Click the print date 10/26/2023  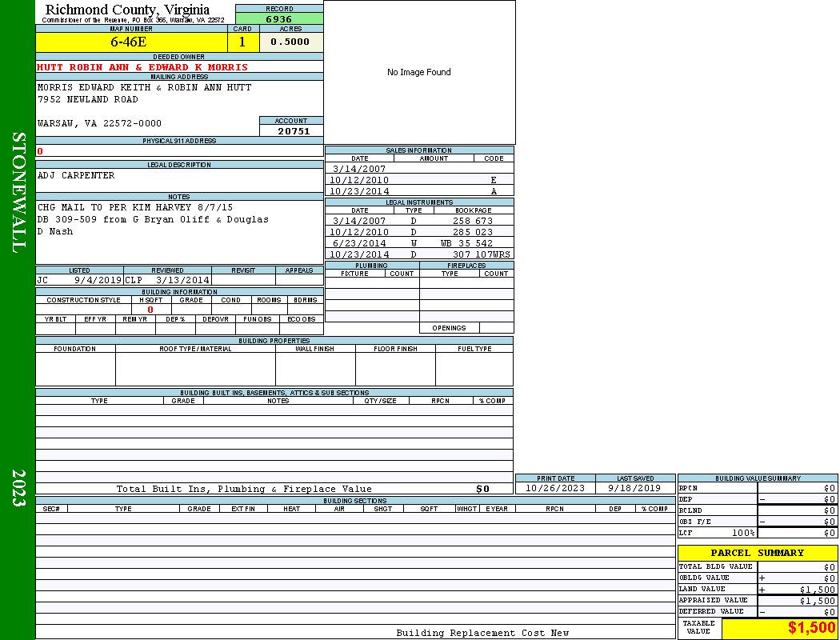pos(554,488)
